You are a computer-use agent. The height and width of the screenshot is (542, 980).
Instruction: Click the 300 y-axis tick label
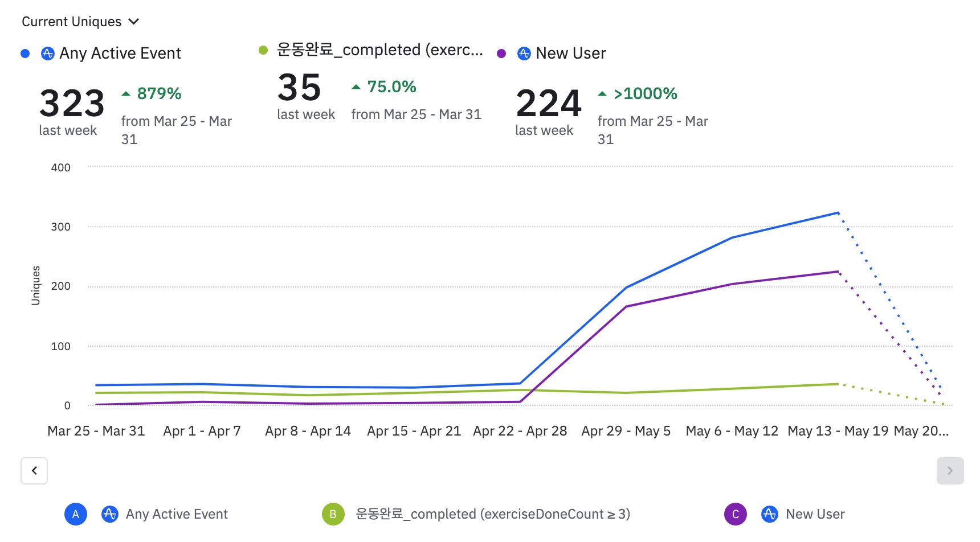[x=61, y=227]
